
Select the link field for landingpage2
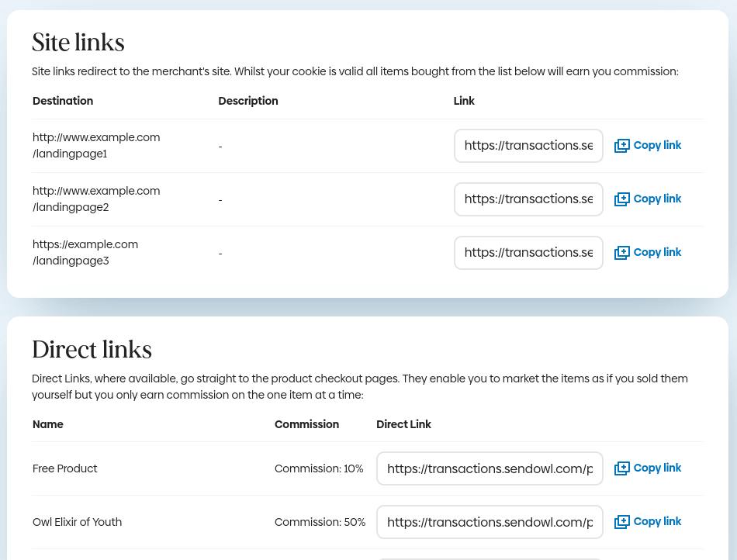(528, 199)
